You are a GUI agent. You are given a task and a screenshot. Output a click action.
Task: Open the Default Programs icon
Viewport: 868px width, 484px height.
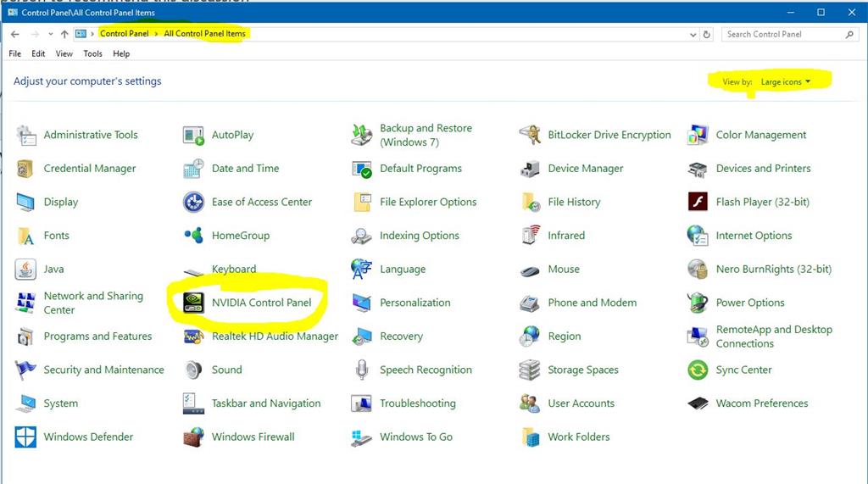(361, 169)
